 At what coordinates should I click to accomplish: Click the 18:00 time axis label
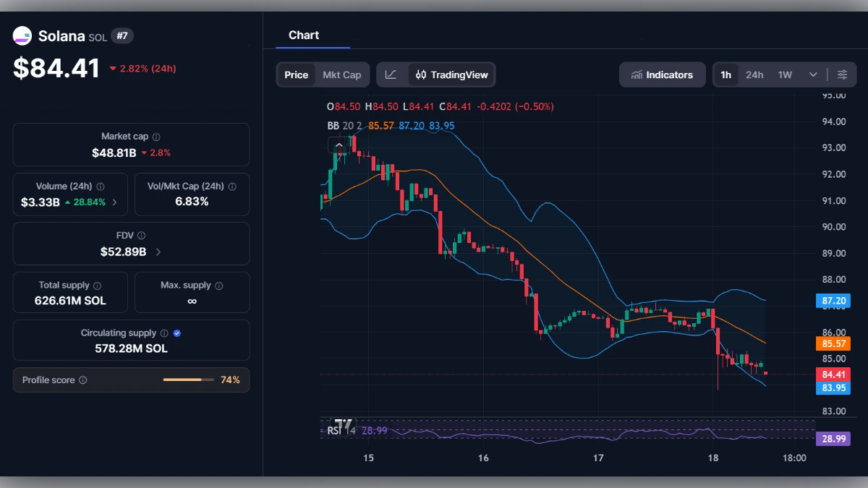pos(794,458)
